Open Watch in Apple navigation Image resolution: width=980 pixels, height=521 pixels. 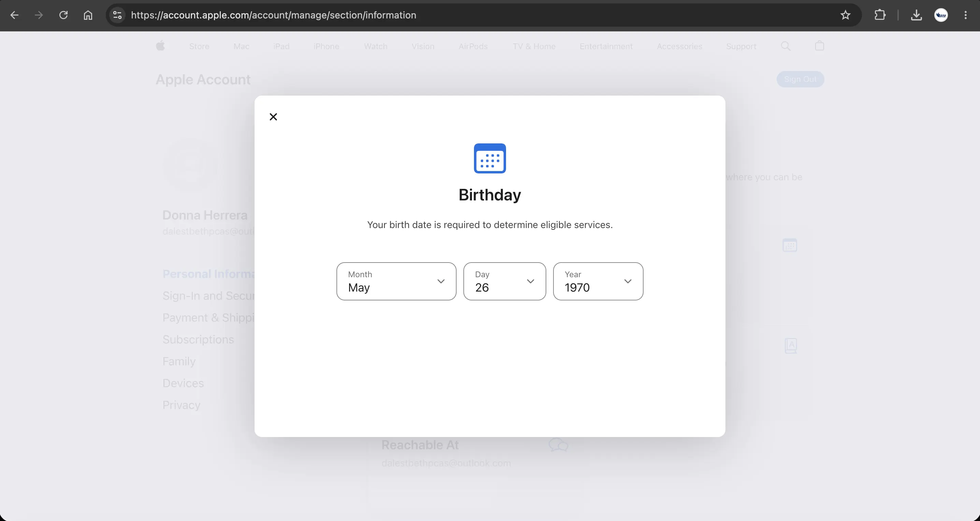[376, 46]
